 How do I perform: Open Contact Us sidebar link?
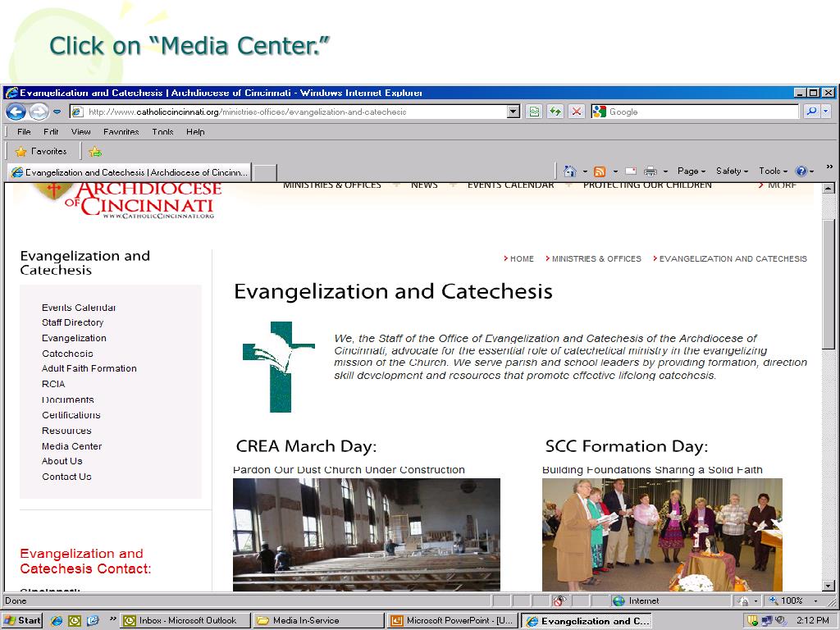pyautogui.click(x=66, y=477)
